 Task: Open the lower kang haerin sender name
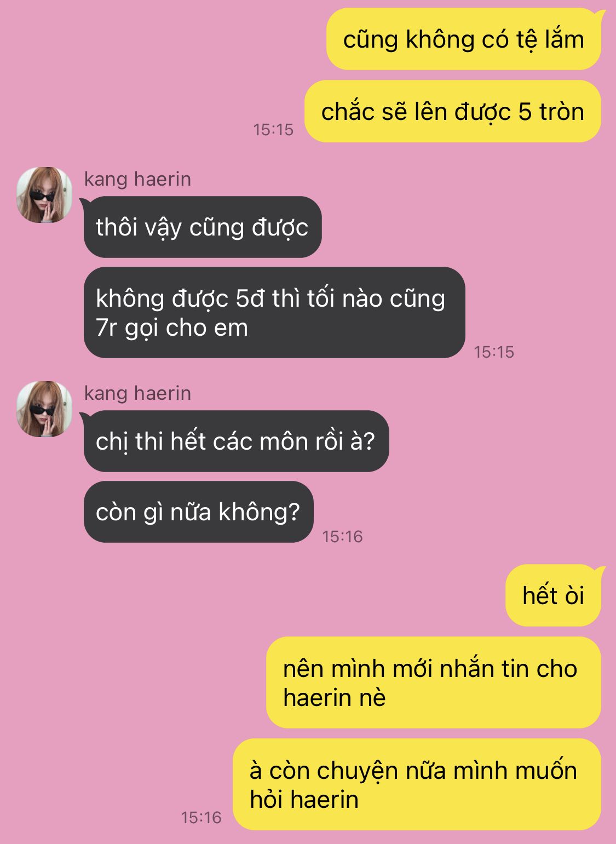pyautogui.click(x=137, y=393)
